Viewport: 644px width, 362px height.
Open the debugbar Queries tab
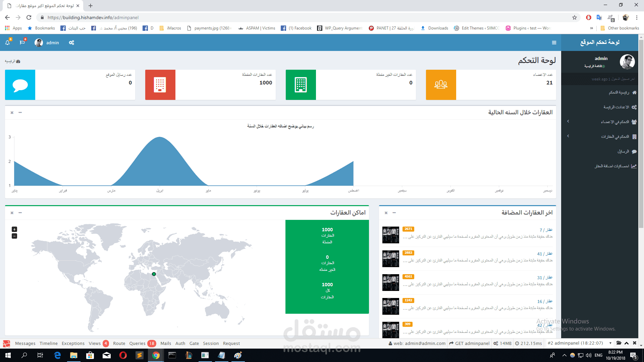143,344
